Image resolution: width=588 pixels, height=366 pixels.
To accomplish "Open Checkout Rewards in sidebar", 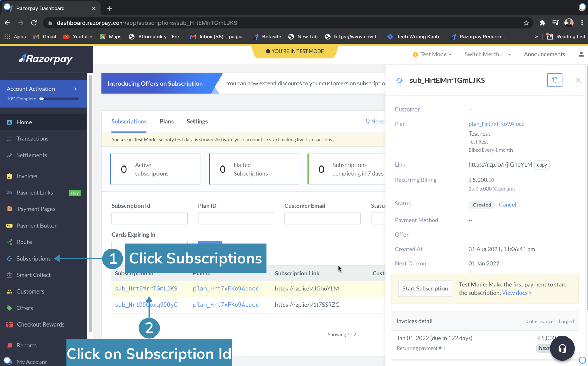I will [41, 324].
